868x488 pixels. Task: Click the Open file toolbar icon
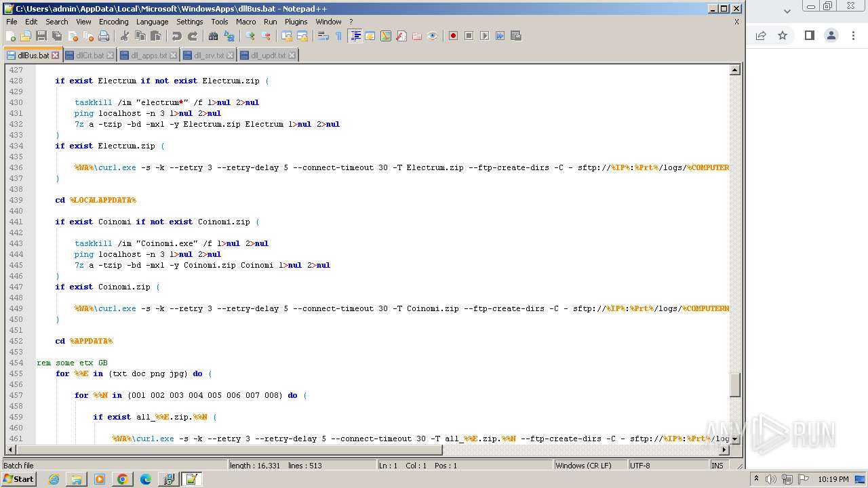pyautogui.click(x=26, y=36)
